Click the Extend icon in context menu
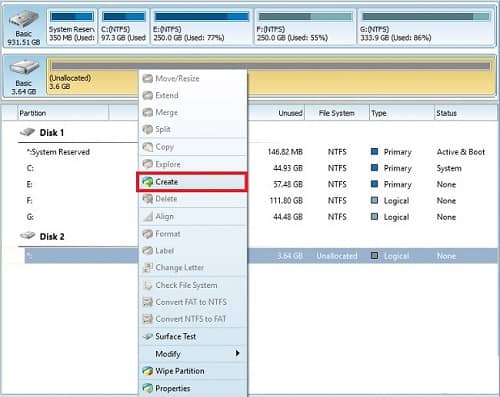The height and width of the screenshot is (397, 500). 147,96
